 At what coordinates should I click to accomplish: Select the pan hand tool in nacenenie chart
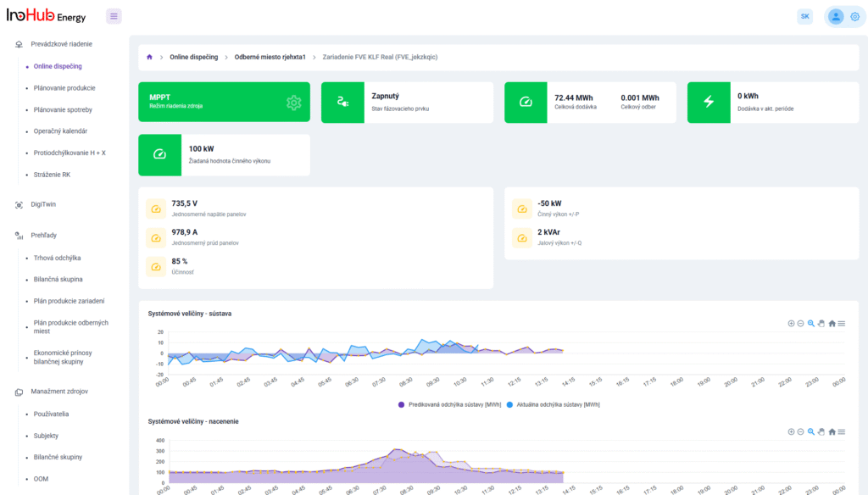click(821, 431)
